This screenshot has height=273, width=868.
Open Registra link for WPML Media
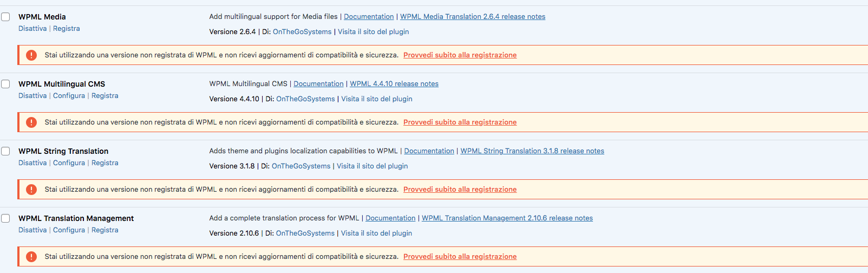[x=67, y=29]
